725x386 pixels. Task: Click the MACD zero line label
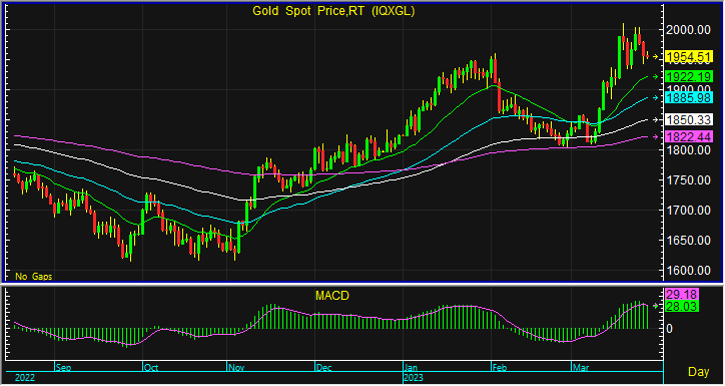(670, 329)
